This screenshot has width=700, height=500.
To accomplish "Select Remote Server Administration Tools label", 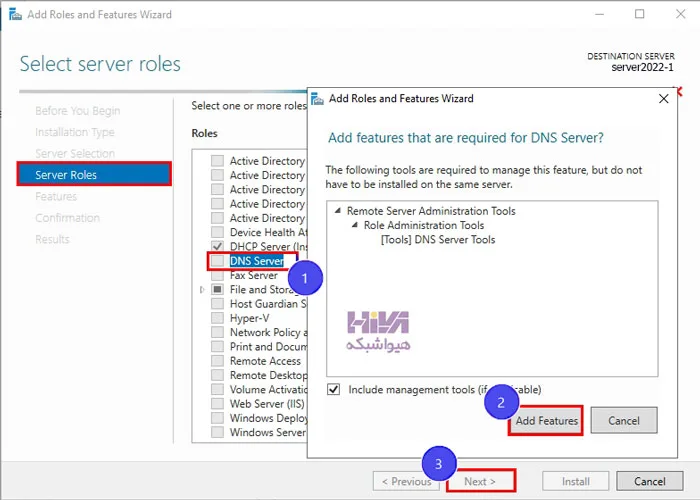I will point(431,211).
